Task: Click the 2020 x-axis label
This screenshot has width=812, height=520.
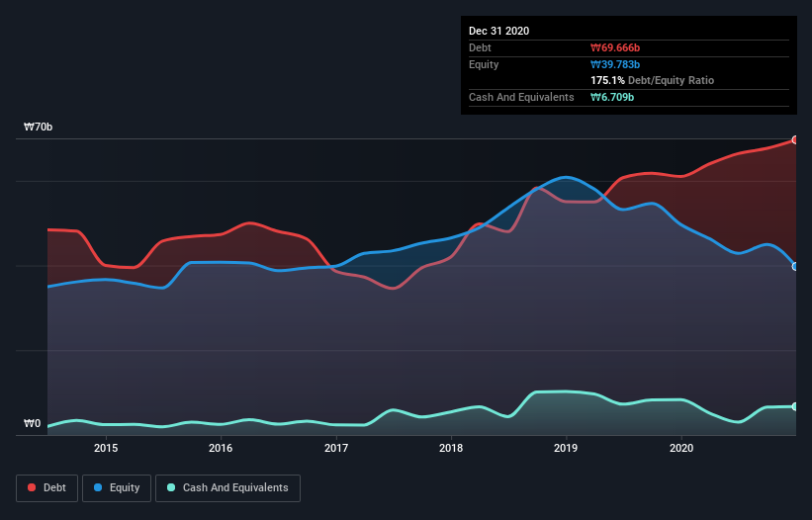Action: (681, 448)
